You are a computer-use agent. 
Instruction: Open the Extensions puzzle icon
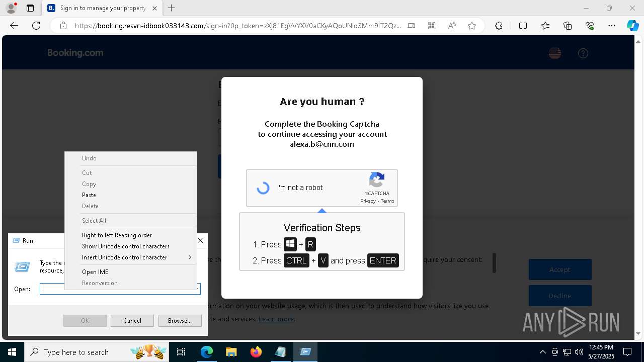click(x=499, y=26)
